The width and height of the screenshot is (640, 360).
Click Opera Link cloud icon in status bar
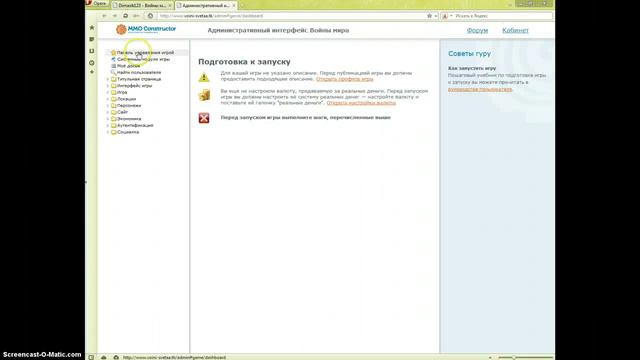pyautogui.click(x=104, y=357)
